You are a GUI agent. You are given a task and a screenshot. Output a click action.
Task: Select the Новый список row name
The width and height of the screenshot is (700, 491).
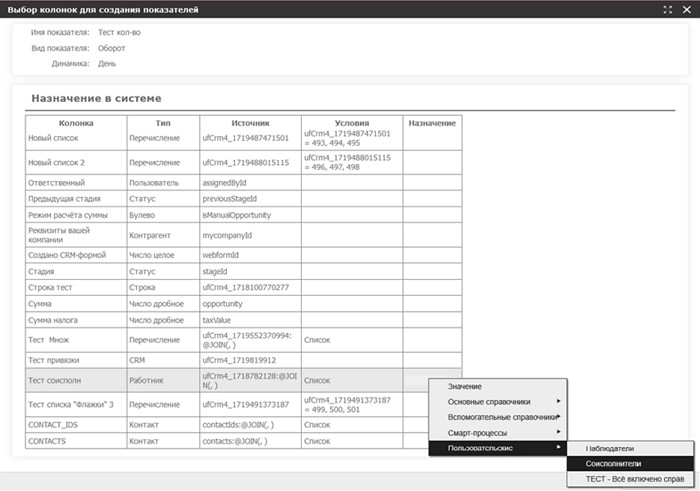[53, 138]
